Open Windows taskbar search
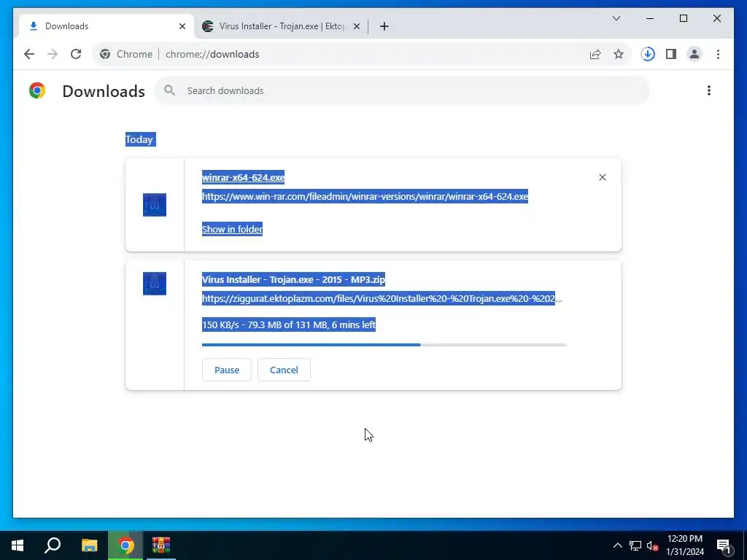 point(53,545)
